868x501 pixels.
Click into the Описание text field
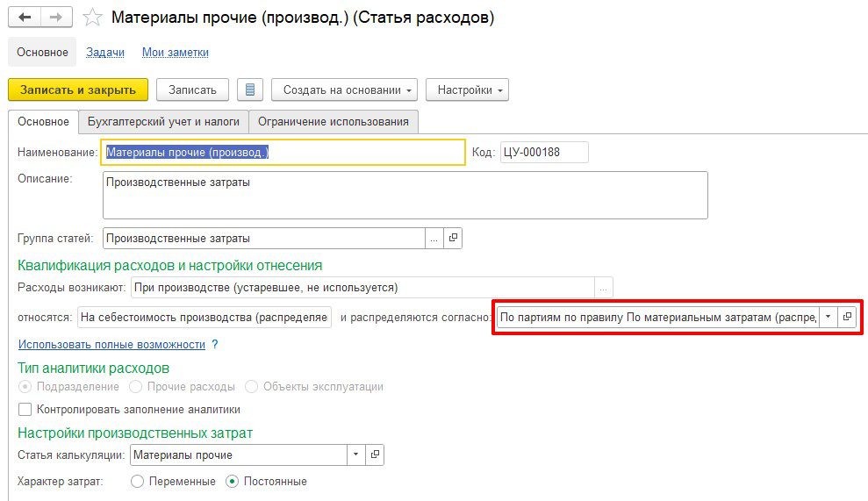pyautogui.click(x=405, y=195)
